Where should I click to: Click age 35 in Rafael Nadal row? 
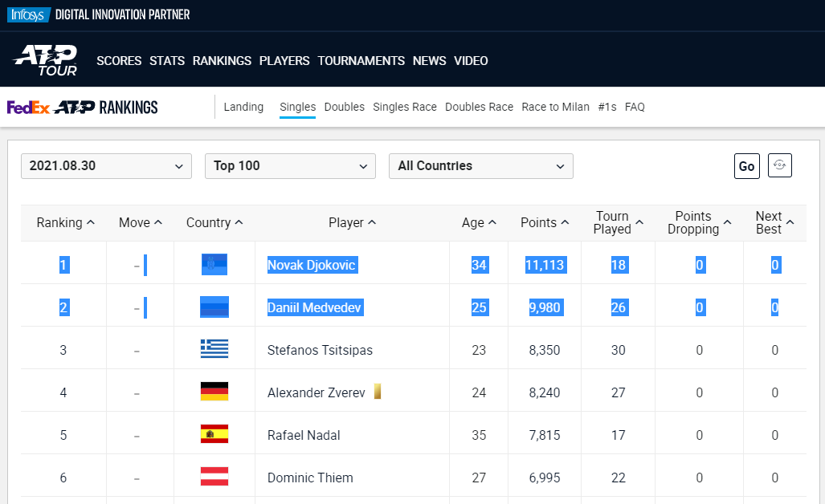(479, 435)
